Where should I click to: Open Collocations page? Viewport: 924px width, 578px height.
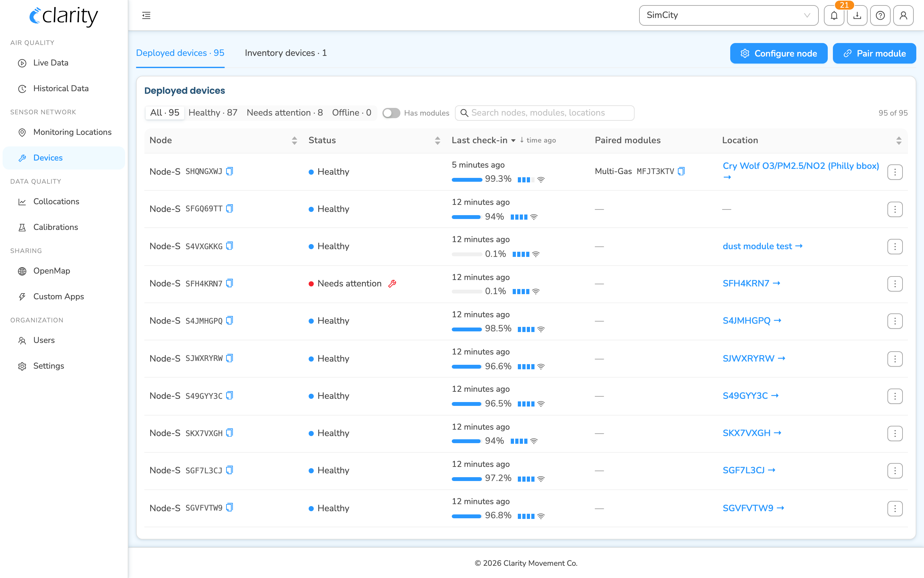point(64,201)
